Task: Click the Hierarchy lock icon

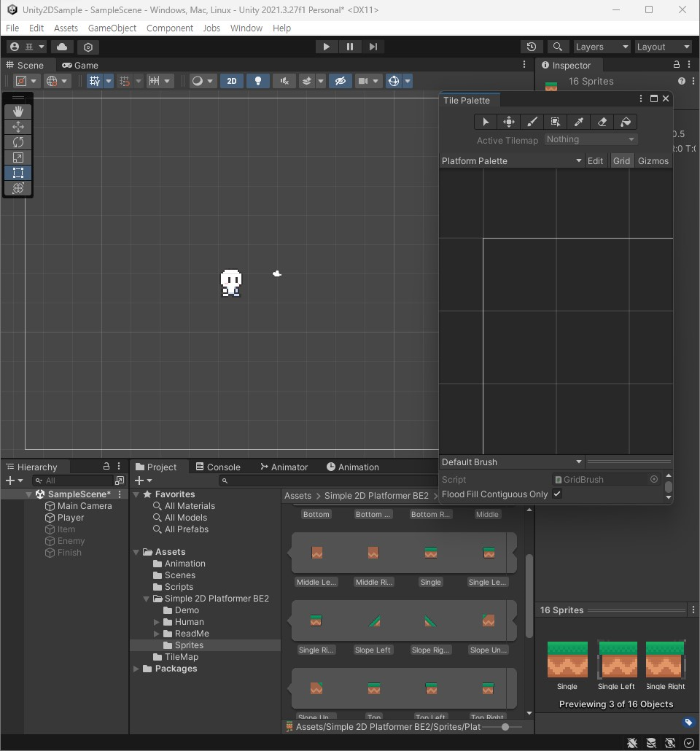Action: click(106, 466)
